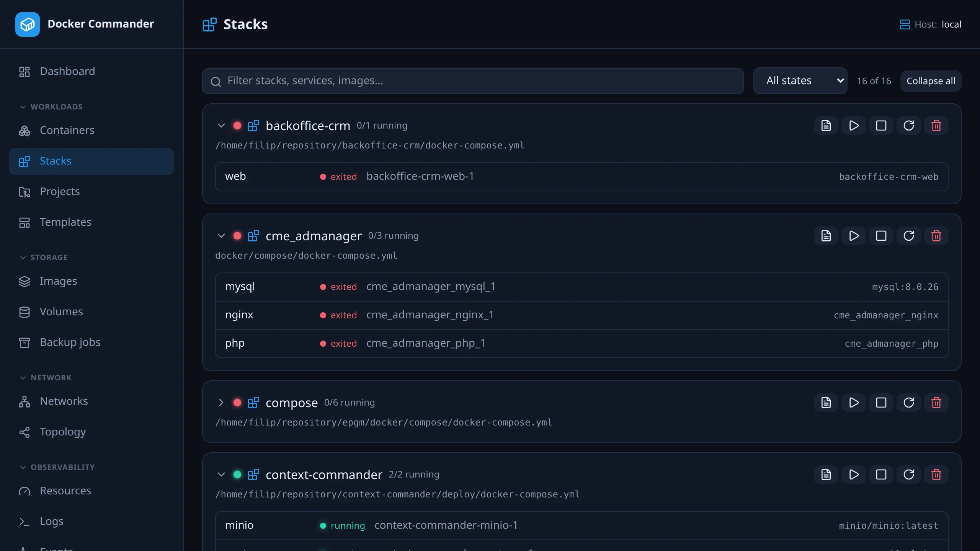The height and width of the screenshot is (551, 980).
Task: Start the backoffice-crm stack with play icon
Action: (x=854, y=126)
